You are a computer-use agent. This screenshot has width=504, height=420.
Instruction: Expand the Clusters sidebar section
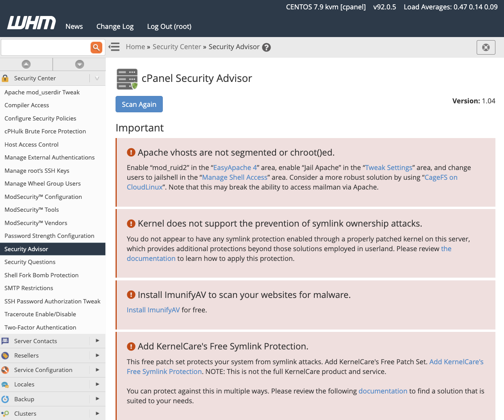97,413
